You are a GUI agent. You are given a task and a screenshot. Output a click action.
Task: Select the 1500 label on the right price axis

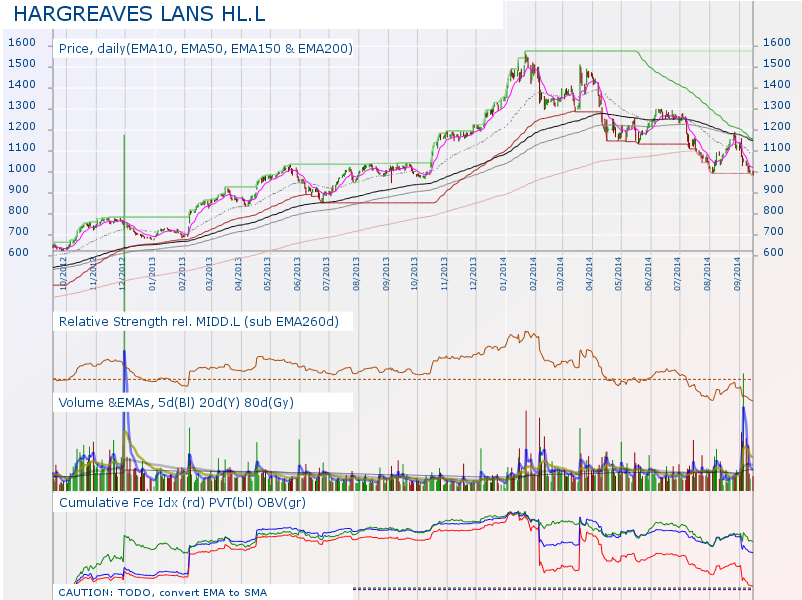point(776,64)
